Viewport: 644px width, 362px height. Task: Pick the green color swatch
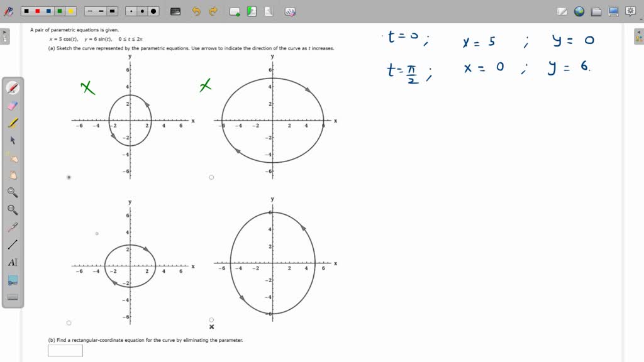click(x=58, y=11)
